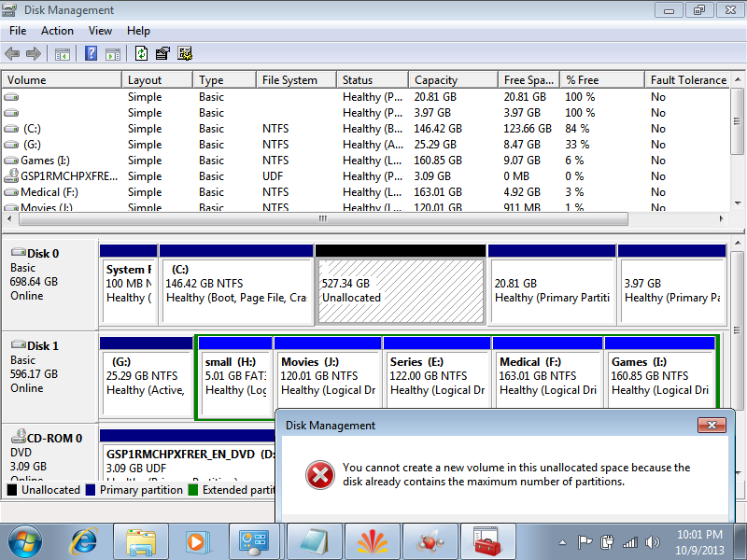Click the drive icon next to GSP1RMCHPXFRE volume

coord(9,175)
